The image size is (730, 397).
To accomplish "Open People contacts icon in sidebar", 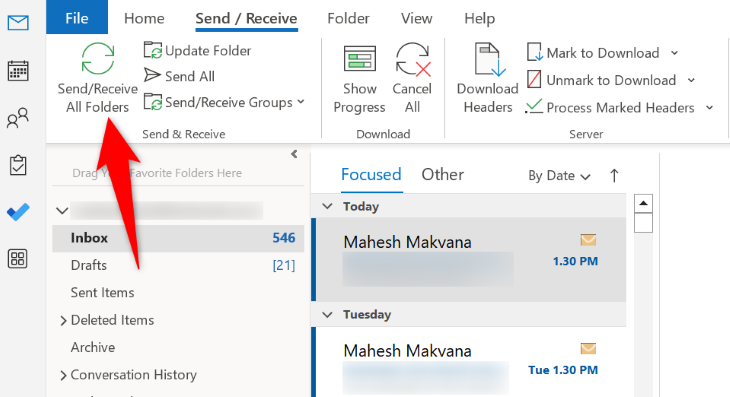I will [18, 118].
